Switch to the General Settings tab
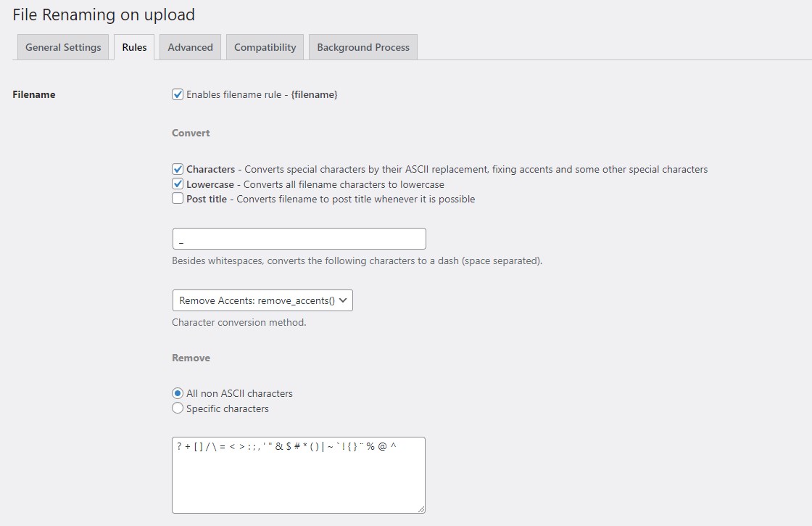The height and width of the screenshot is (526, 812). (62, 46)
